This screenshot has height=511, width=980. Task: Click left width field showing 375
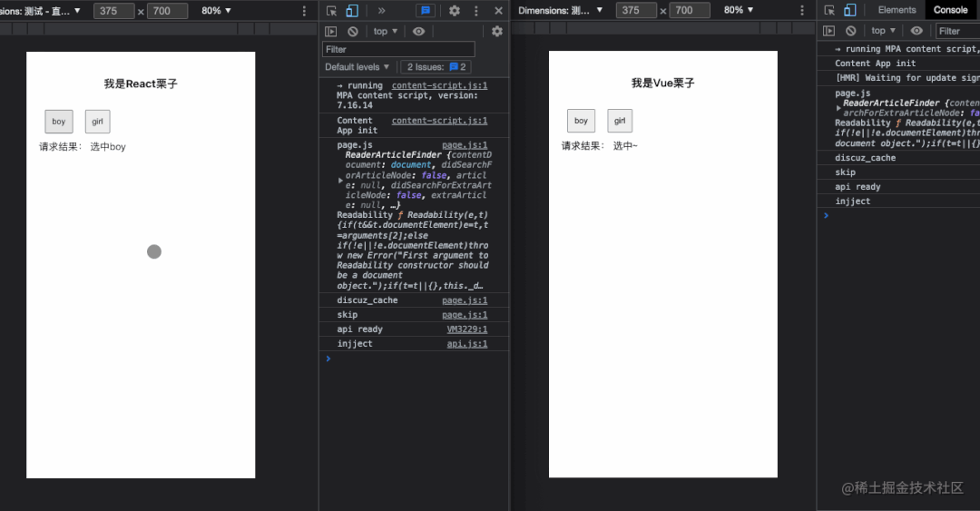113,11
